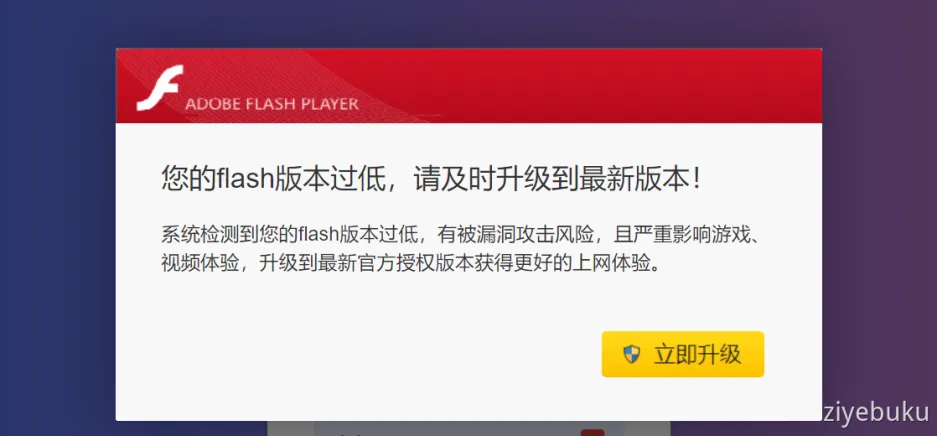Click the white Flash 'f' logo
Image resolution: width=937 pixels, height=436 pixels.
[159, 88]
